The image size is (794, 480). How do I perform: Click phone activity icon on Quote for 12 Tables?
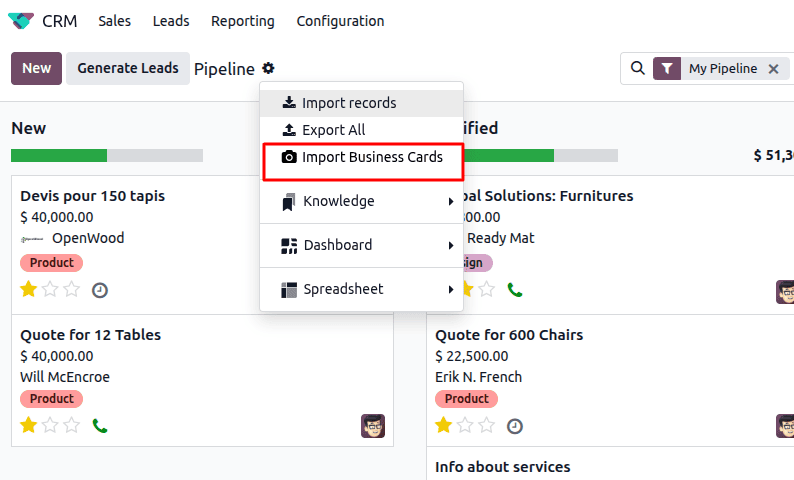pos(99,426)
